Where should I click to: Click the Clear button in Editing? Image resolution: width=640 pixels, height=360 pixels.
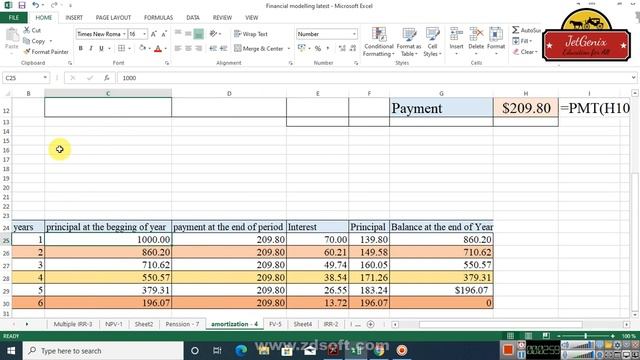[525, 52]
